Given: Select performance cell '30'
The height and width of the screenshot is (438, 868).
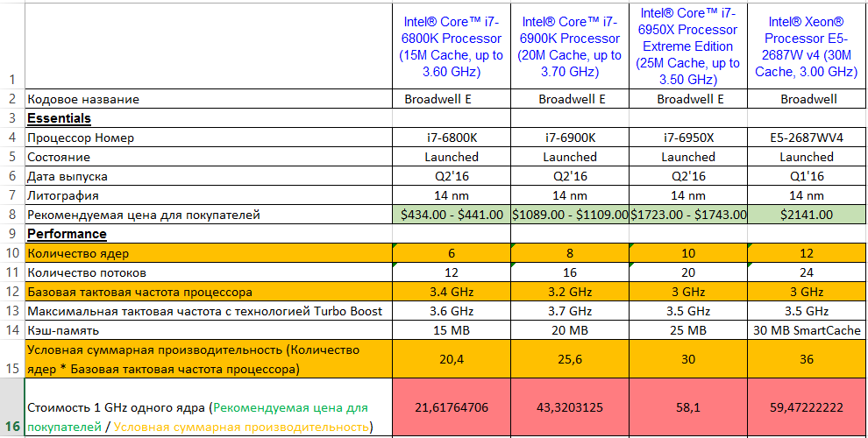Looking at the screenshot, I should (688, 359).
